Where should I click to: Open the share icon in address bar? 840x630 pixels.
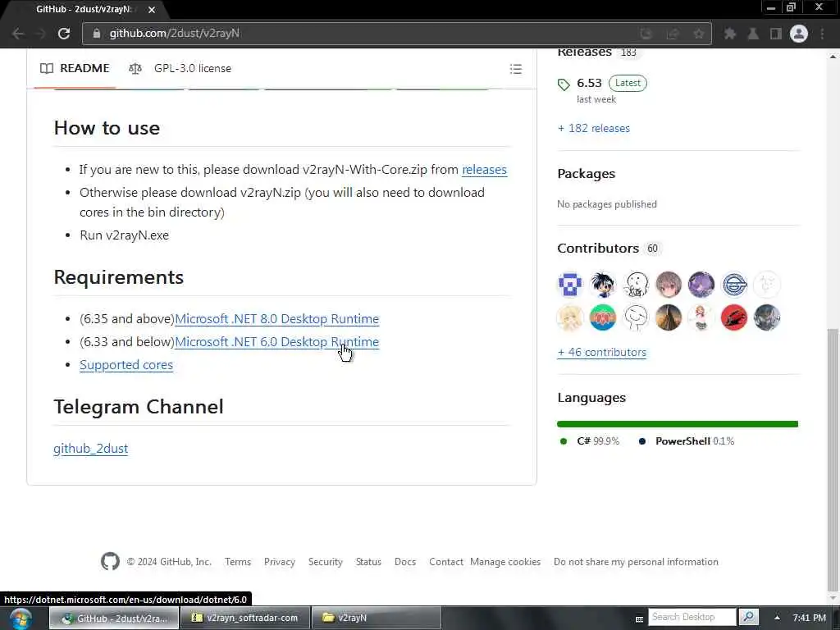(673, 34)
